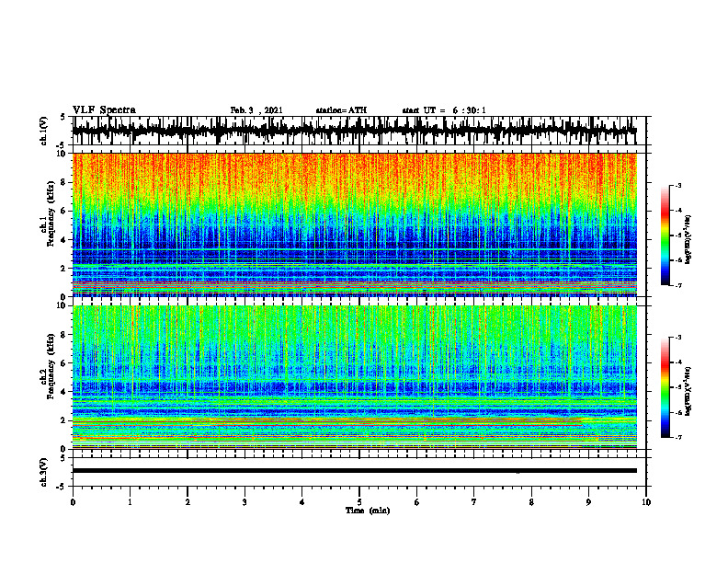Click time axis tick label '7'
The height and width of the screenshot is (563, 728).
coord(474,502)
